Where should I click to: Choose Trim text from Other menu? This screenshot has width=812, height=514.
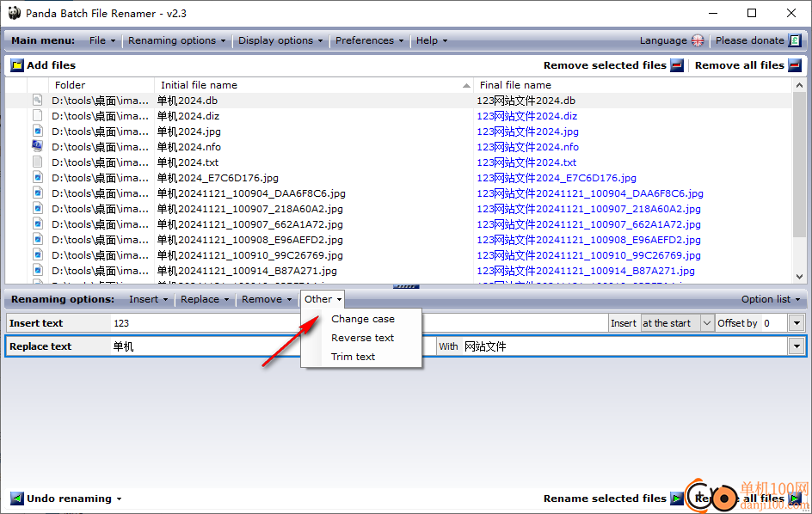pos(353,357)
